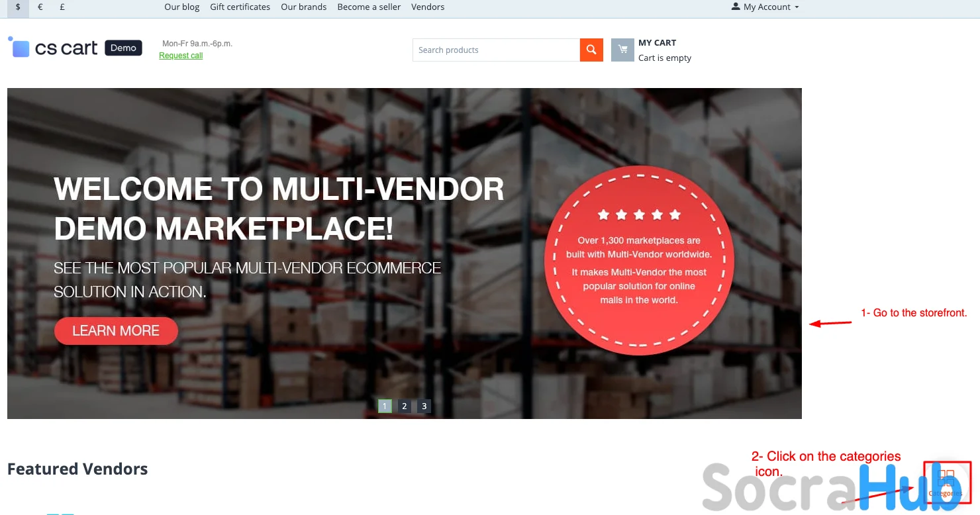Expand the My Account dropdown
980x515 pixels.
[x=765, y=7]
